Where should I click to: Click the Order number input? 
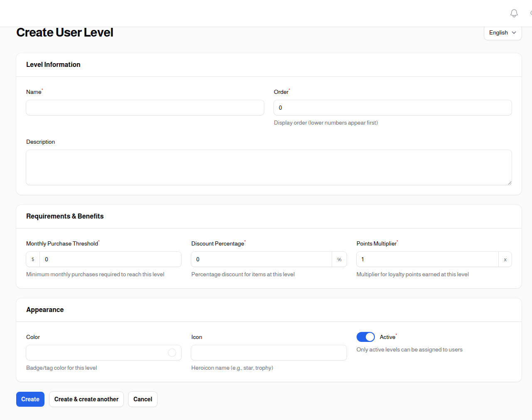pyautogui.click(x=392, y=107)
